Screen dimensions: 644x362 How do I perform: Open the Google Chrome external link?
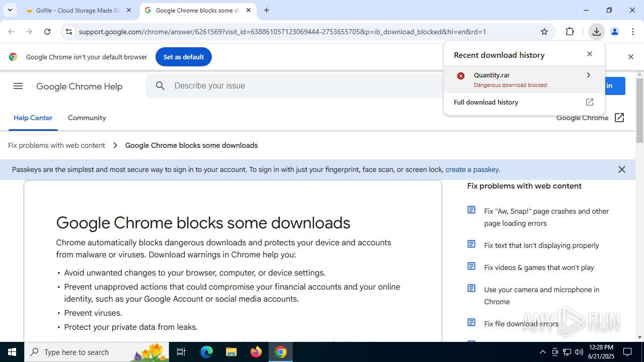(591, 118)
